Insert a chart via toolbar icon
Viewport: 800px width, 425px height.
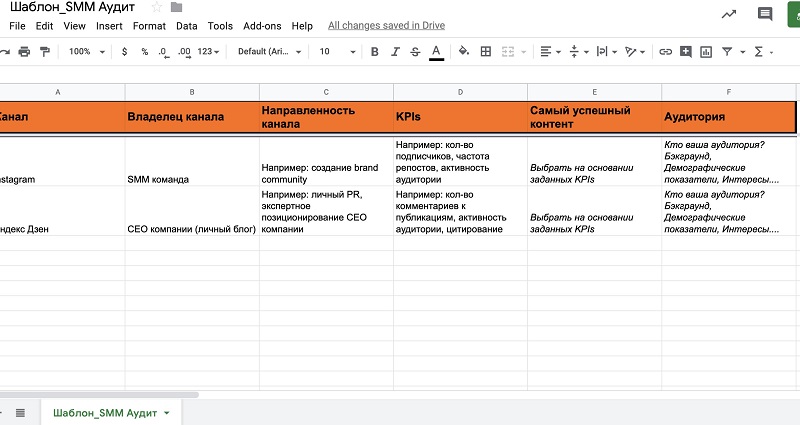[x=706, y=51]
